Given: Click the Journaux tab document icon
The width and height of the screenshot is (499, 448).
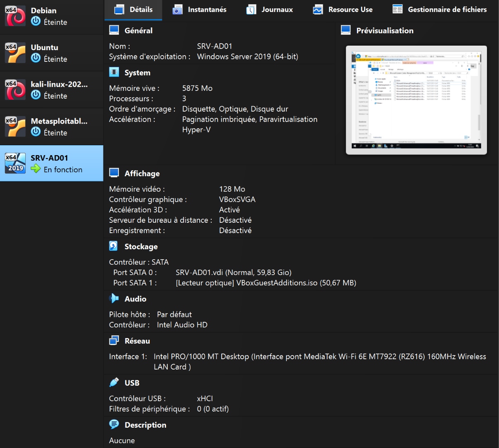Looking at the screenshot, I should pos(251,9).
